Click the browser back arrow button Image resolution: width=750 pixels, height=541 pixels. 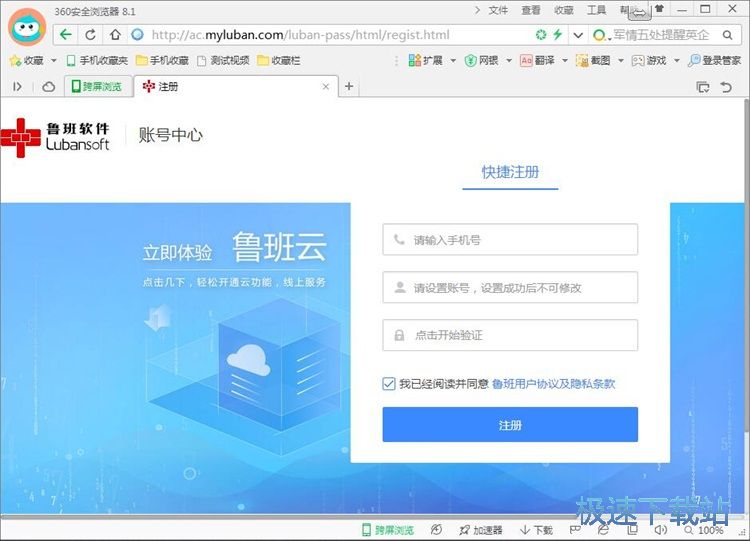[x=66, y=34]
